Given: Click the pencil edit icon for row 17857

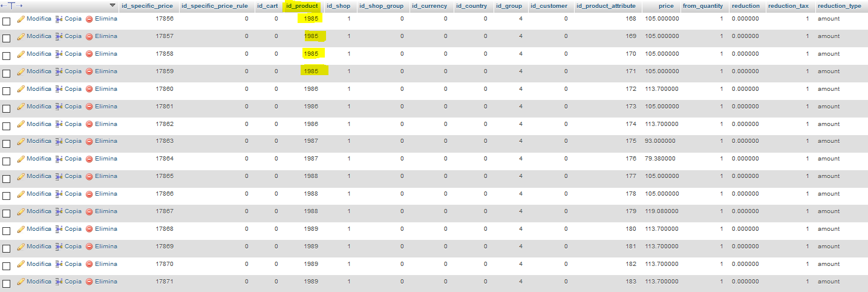Looking at the screenshot, I should pos(21,36).
